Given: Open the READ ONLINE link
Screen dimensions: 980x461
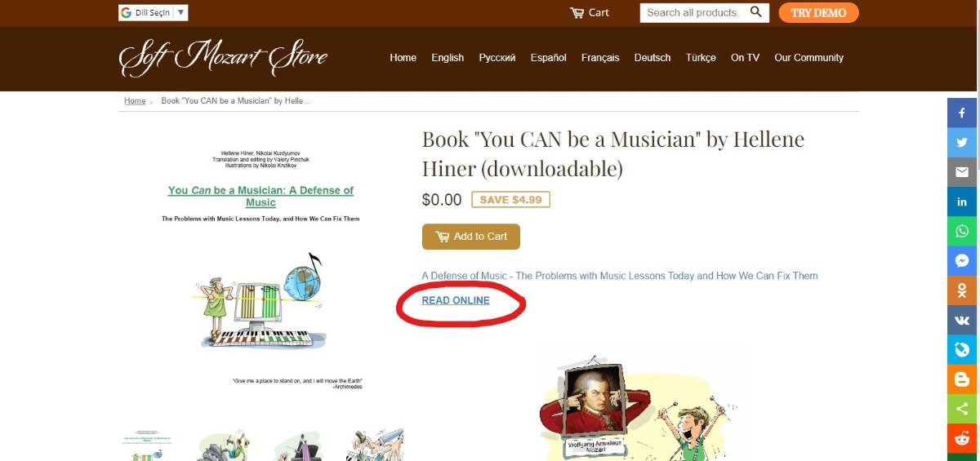Looking at the screenshot, I should pos(456,300).
